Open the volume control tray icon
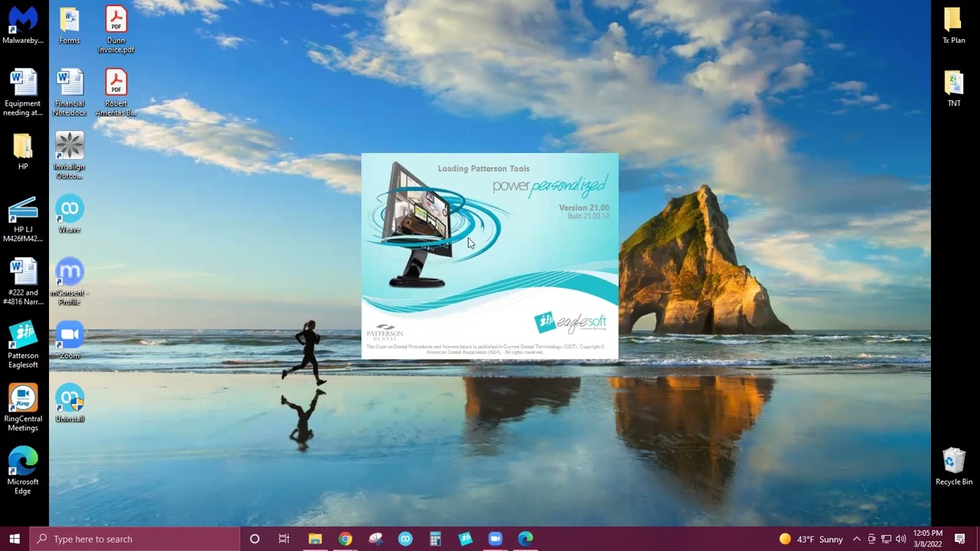 [x=900, y=539]
